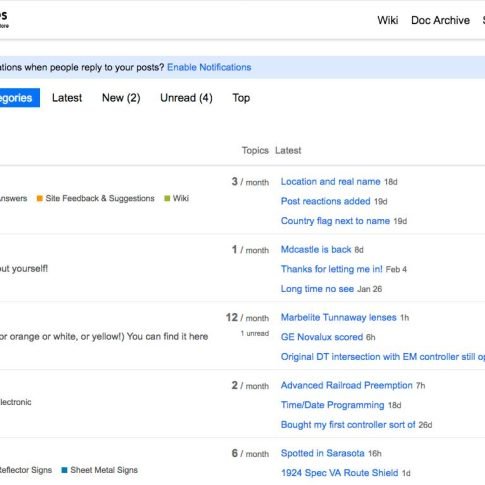View the 1 unread topic indicator
The height and width of the screenshot is (485, 485).
pos(255,333)
